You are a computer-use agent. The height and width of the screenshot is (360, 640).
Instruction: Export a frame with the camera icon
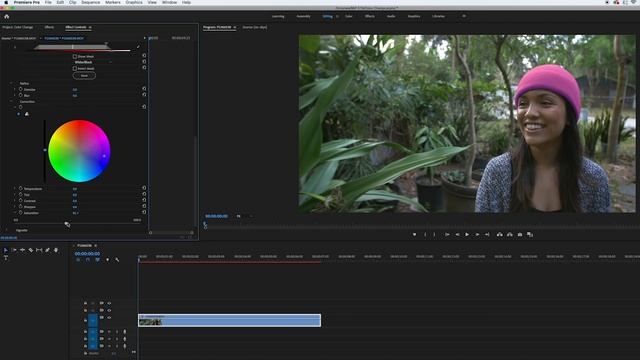(x=520, y=235)
